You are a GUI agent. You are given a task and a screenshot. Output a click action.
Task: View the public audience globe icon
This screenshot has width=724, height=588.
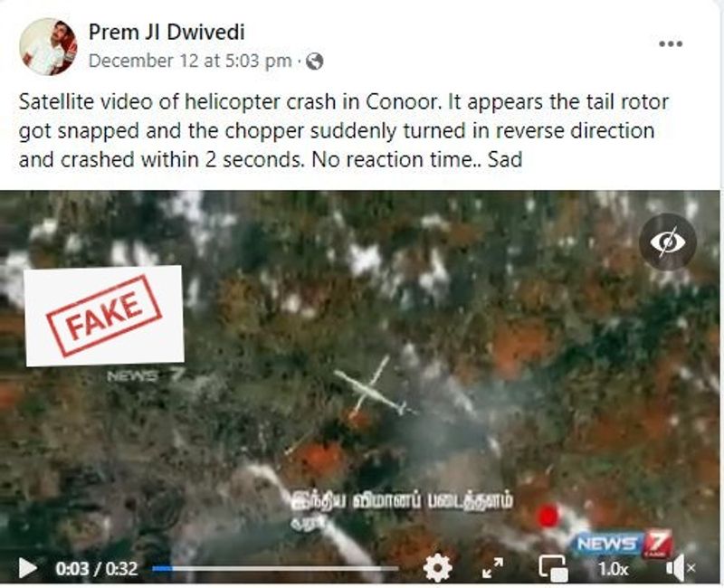tap(314, 61)
